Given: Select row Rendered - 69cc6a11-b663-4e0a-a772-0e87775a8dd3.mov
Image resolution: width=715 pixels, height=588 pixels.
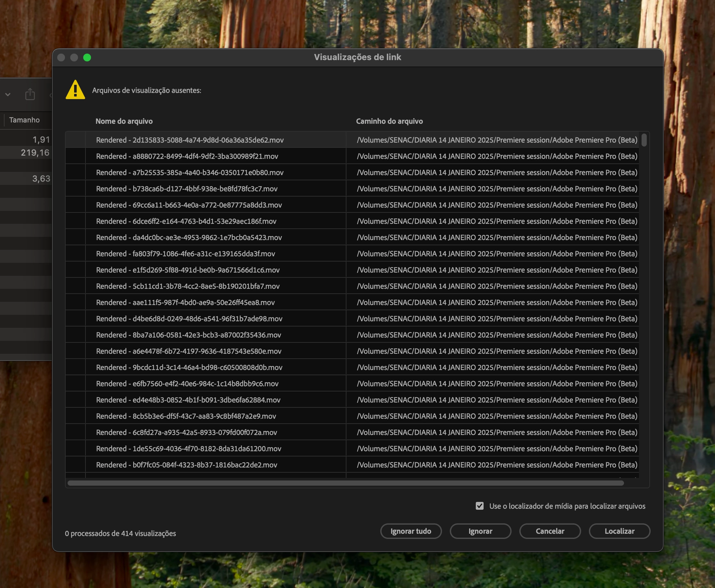Looking at the screenshot, I should click(x=352, y=205).
